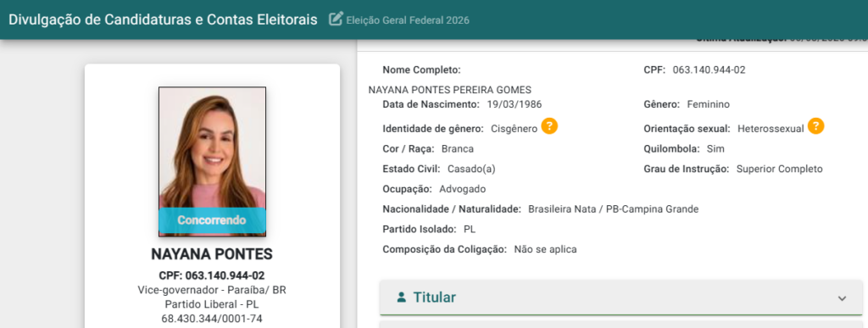Click the Titular section title

click(435, 297)
